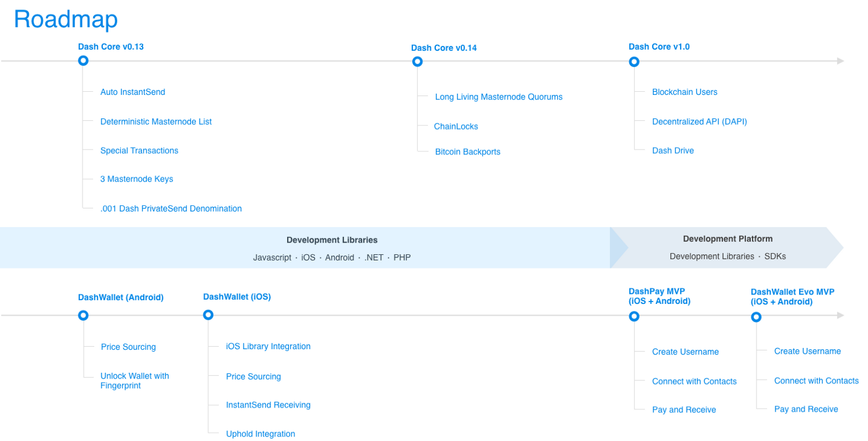Screen dimensions: 868x441
Task: Select InstantSend Receiving item
Action: [268, 405]
